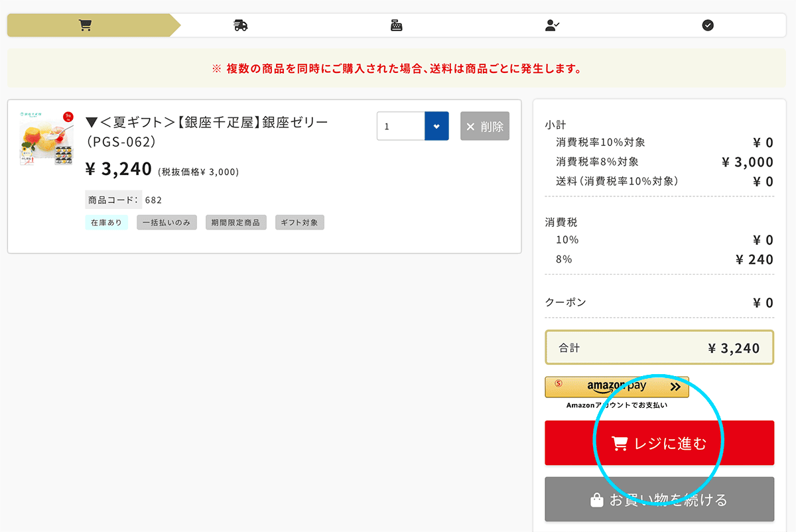Image resolution: width=796 pixels, height=532 pixels.
Task: Click the quantity field showing 1
Action: 401,126
